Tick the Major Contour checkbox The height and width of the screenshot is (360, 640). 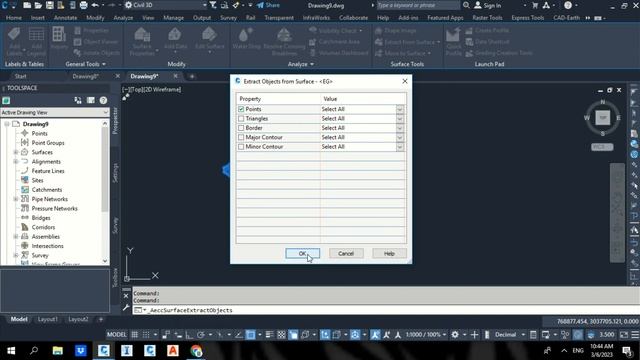tap(241, 138)
